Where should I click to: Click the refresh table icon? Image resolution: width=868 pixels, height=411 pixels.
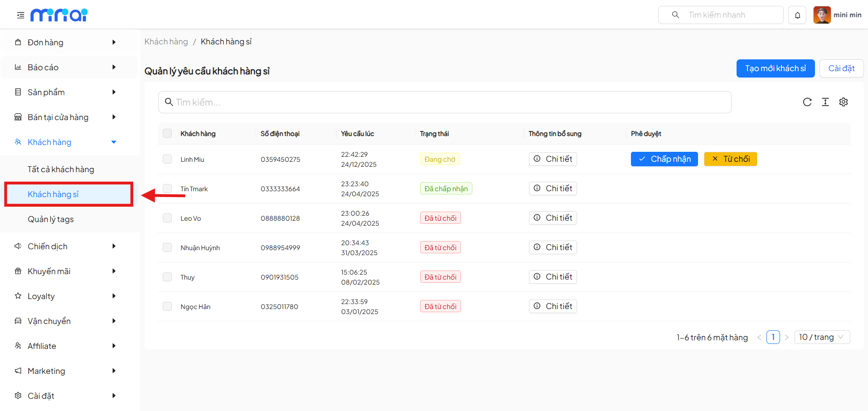coord(807,102)
